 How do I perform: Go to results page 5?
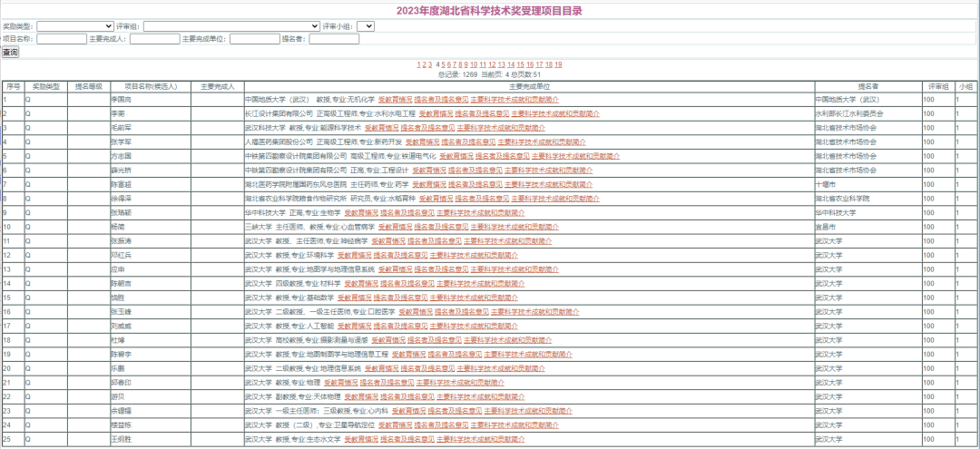443,64
